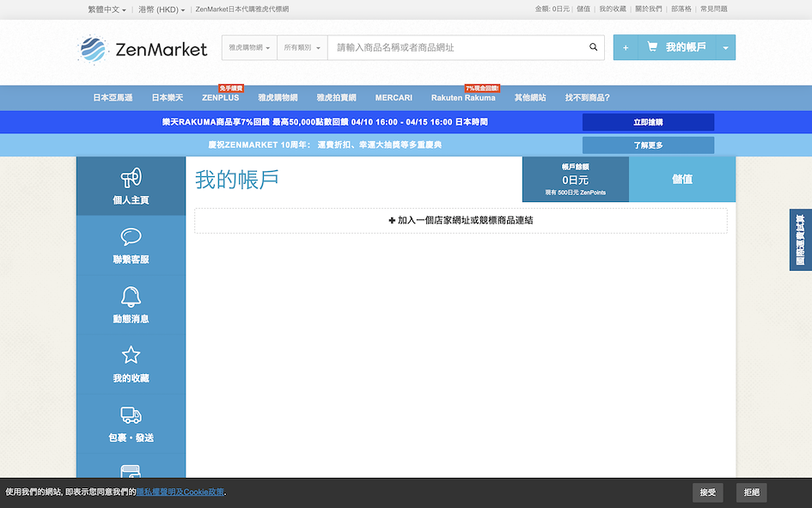
Task: Click the 我的帳戶 page heading
Action: (237, 180)
